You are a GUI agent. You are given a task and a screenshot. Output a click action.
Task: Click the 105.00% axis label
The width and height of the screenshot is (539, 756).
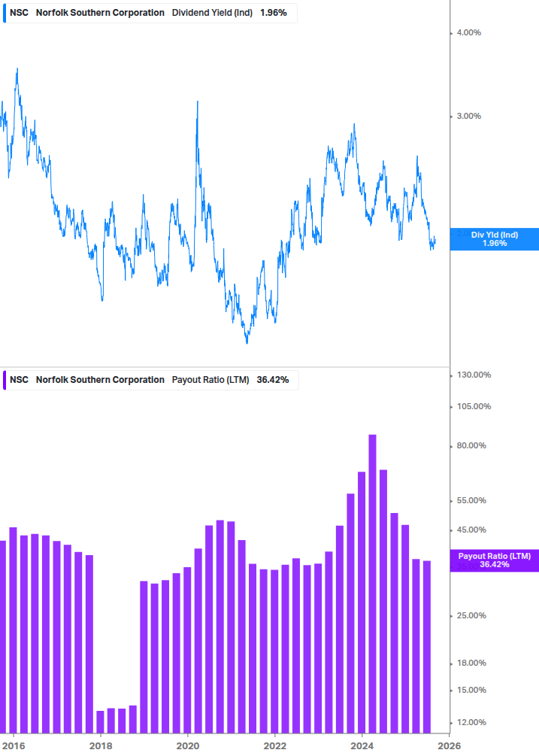(474, 406)
